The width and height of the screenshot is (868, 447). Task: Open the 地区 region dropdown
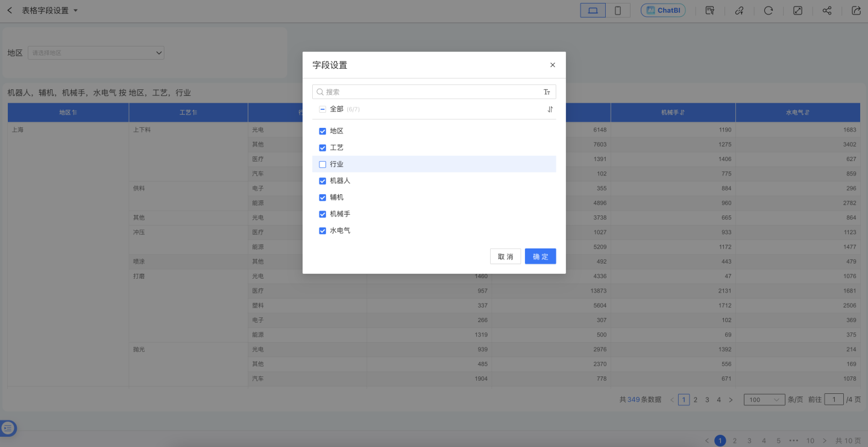coord(96,53)
